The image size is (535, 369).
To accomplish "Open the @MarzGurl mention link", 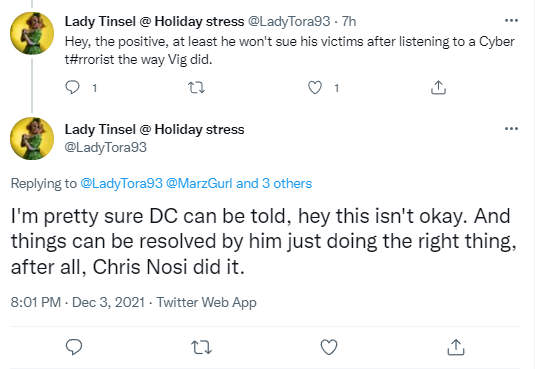I will point(199,184).
